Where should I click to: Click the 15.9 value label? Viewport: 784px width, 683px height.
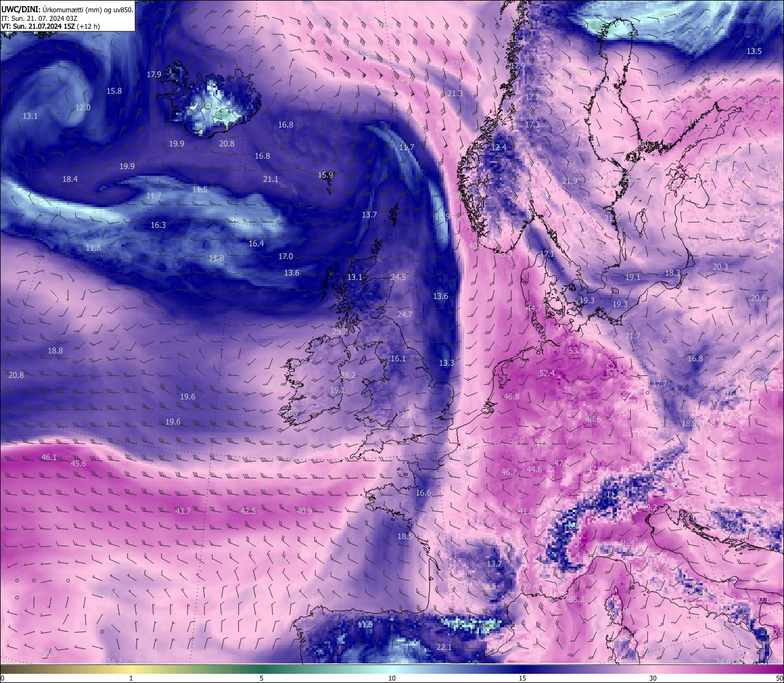[x=325, y=175]
